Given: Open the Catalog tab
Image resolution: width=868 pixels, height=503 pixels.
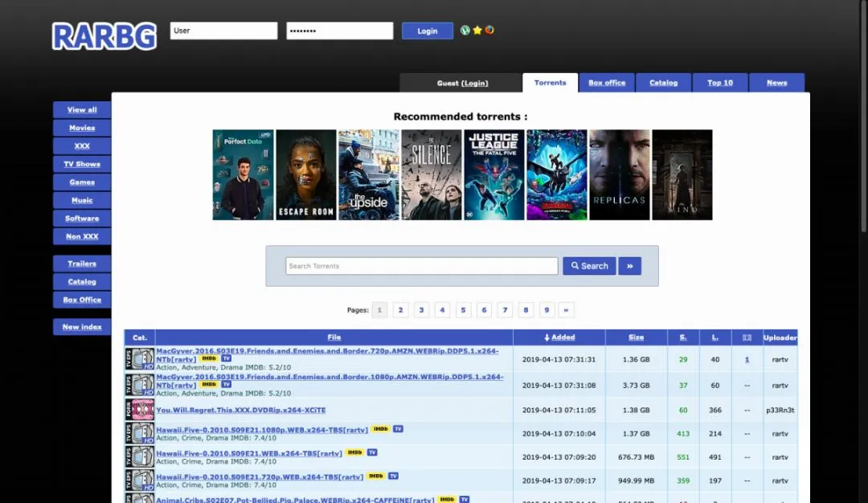Looking at the screenshot, I should pos(663,83).
